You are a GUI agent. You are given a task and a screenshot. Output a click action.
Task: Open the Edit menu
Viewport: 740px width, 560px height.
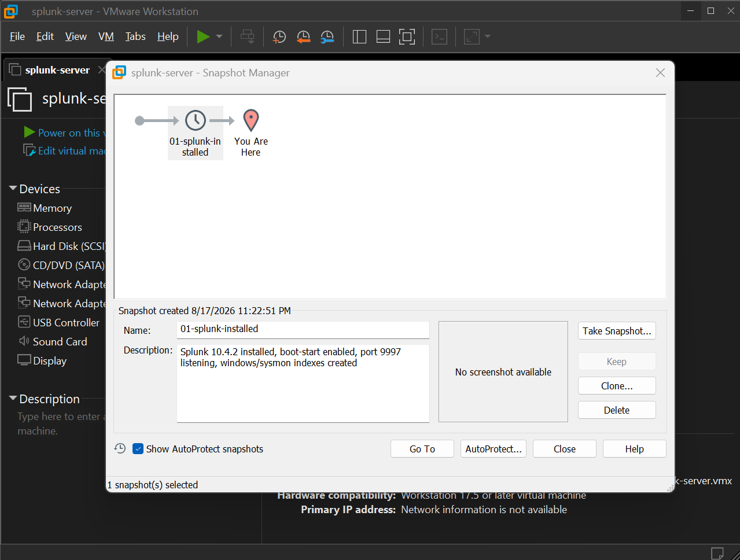coord(45,36)
